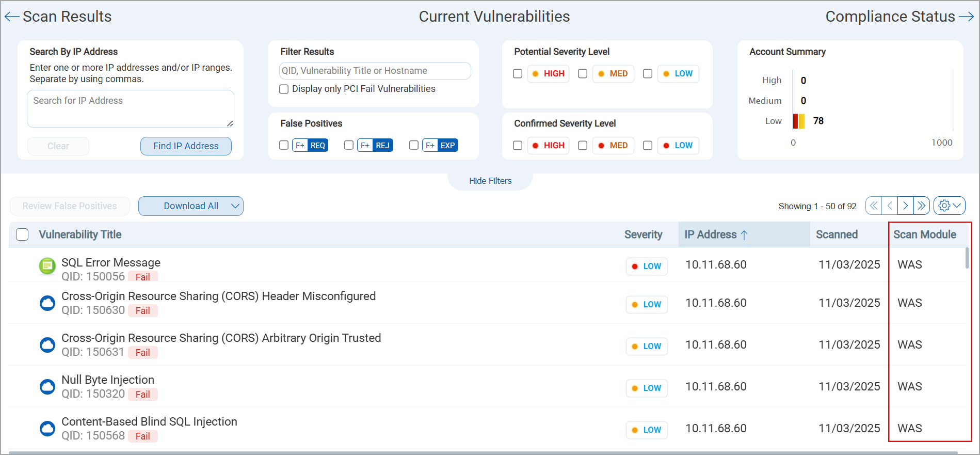This screenshot has width=980, height=455.
Task: Jump to the last results page
Action: (922, 206)
